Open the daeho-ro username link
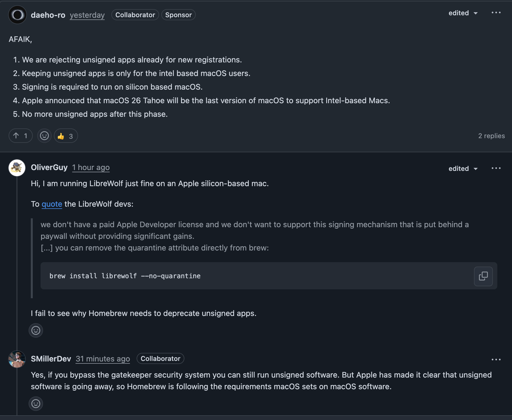Screen dimensions: 512x420 [48, 15]
